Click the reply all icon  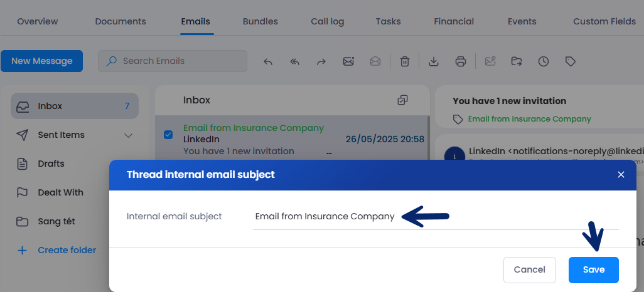point(294,61)
